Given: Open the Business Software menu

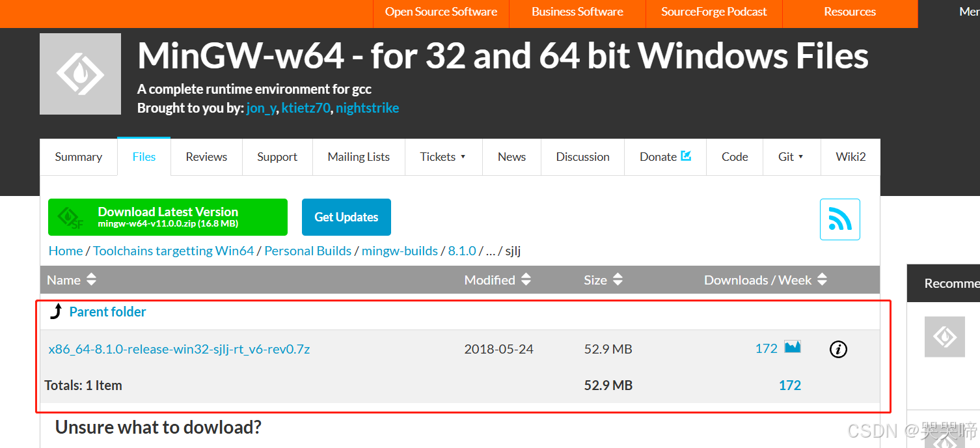Looking at the screenshot, I should click(x=577, y=12).
